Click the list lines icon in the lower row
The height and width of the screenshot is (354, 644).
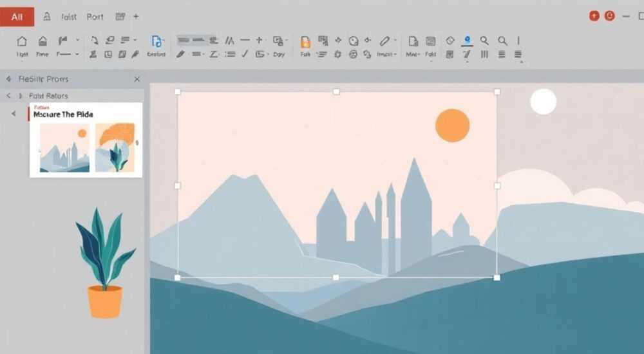click(x=230, y=54)
